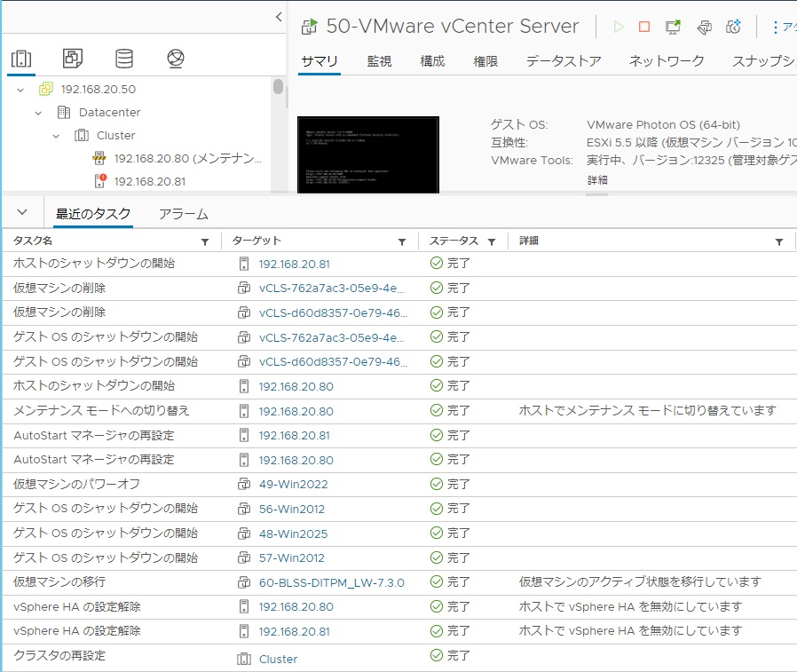797x672 pixels.
Task: Launch the remote console monitor icon
Action: click(673, 27)
